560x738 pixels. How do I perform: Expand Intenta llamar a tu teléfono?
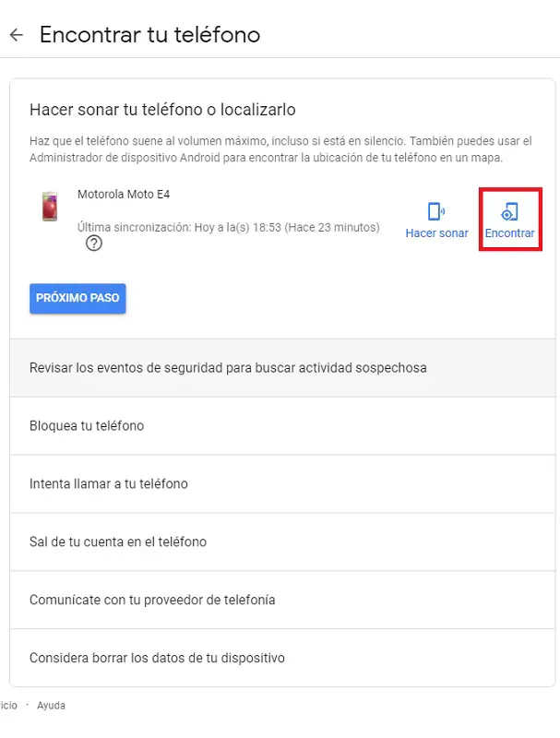coord(282,483)
